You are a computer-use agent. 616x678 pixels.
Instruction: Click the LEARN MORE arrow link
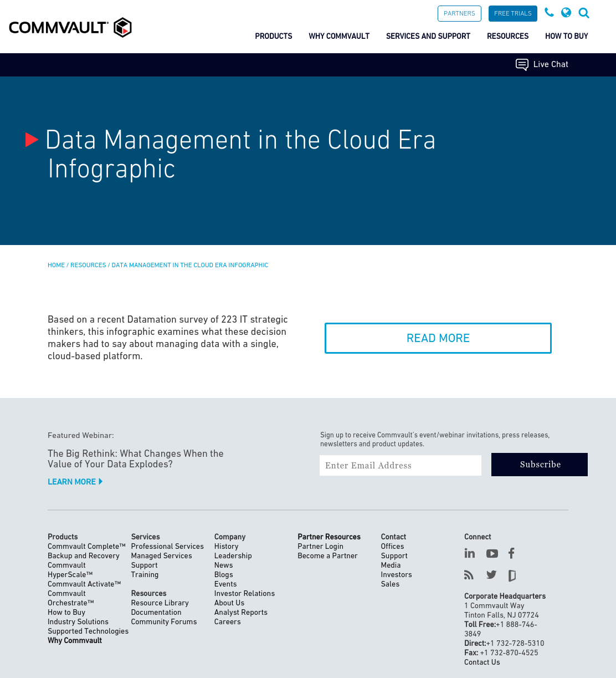(x=75, y=482)
